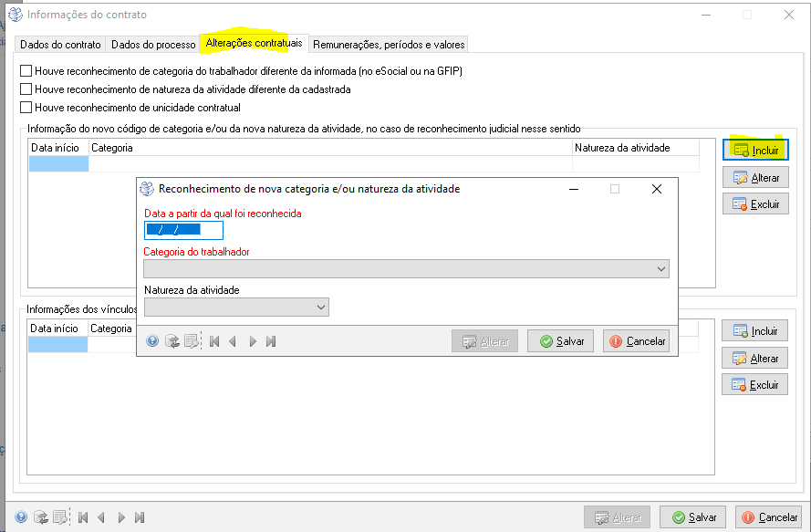This screenshot has height=532, width=811.
Task: Focus the 'Data a partir da qual' date field
Action: coord(183,230)
